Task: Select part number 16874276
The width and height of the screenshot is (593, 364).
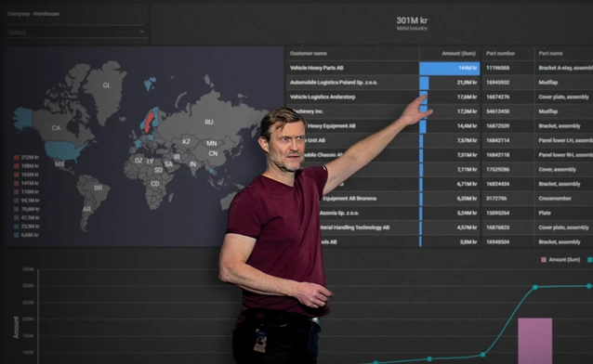Action: click(497, 97)
